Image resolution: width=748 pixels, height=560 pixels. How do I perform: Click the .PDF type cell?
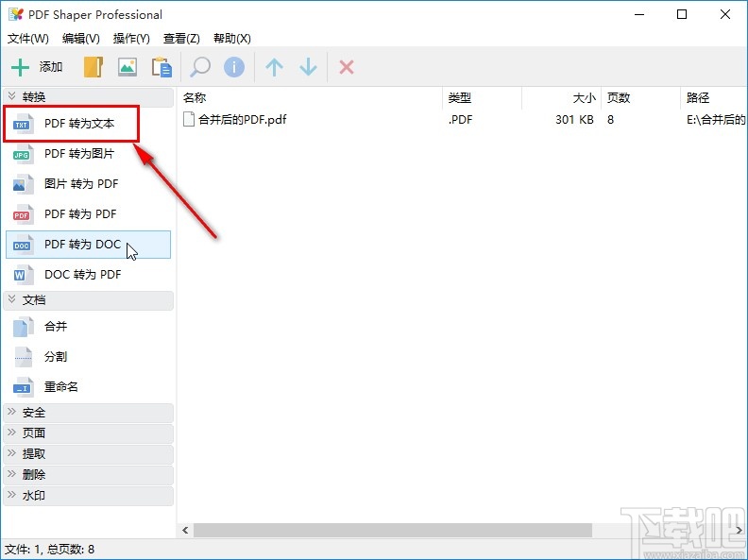point(460,119)
